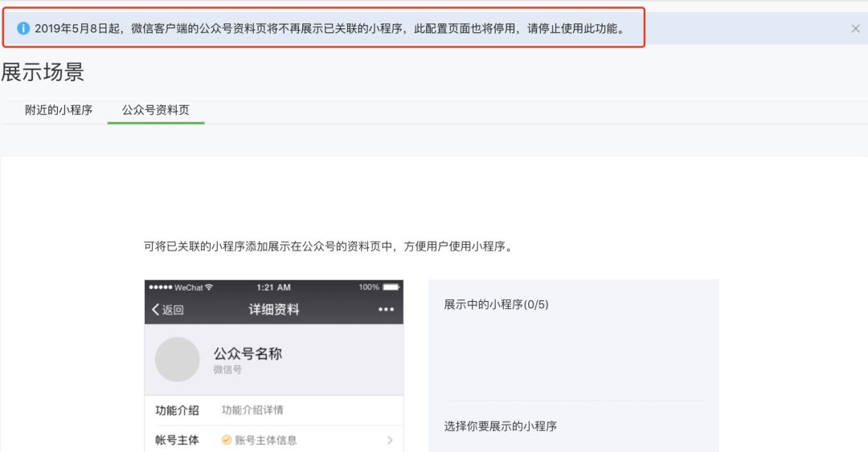Click the orange verified badge icon
This screenshot has width=868, height=452.
coord(227,440)
